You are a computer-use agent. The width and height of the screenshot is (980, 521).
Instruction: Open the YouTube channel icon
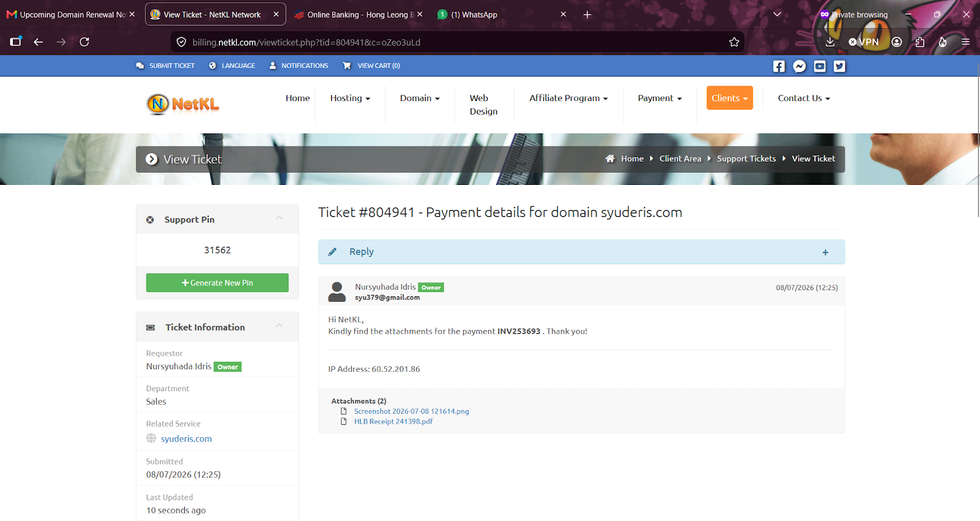point(820,66)
